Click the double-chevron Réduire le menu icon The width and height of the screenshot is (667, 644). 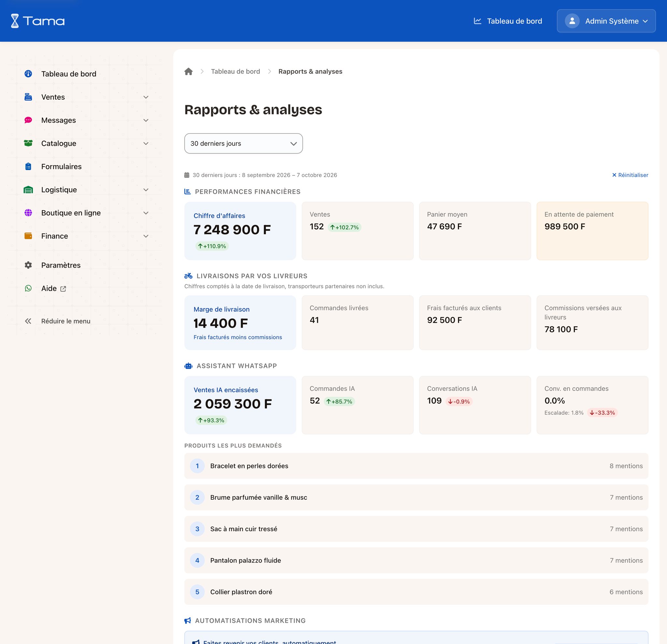pos(28,321)
